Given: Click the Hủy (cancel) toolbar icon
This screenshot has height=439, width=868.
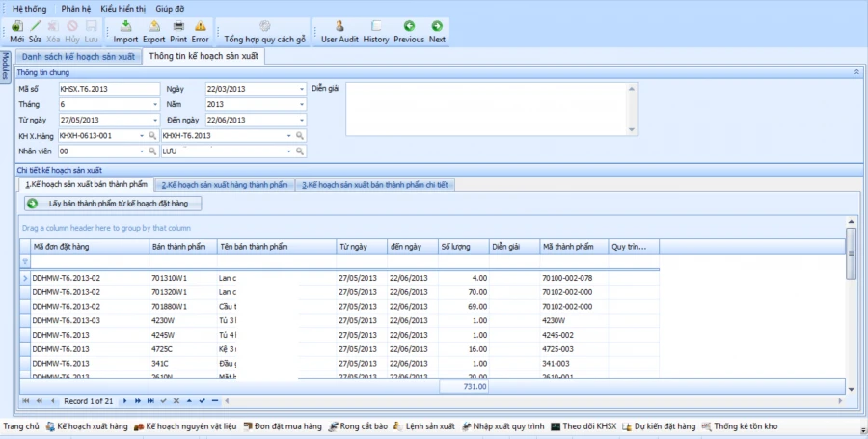Looking at the screenshot, I should click(72, 26).
